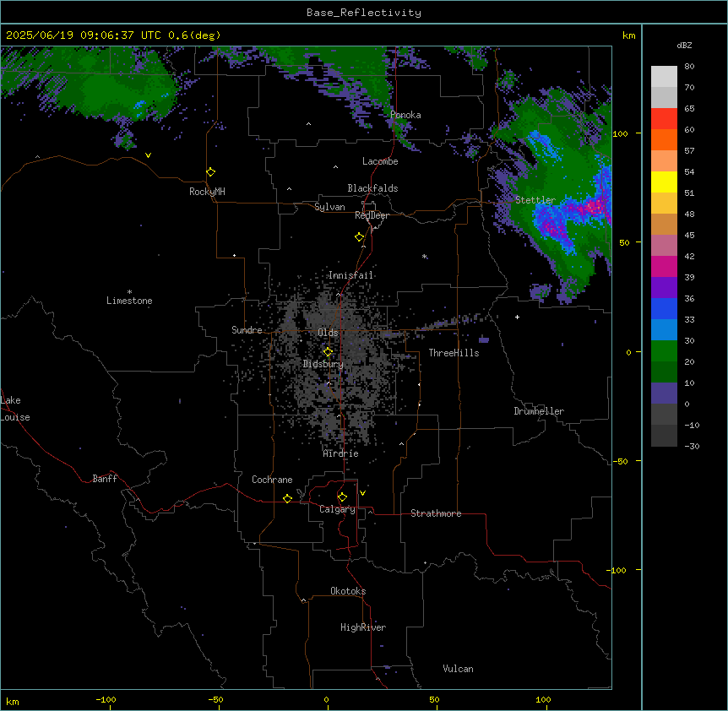Click the Cochrane town label
Image resolution: width=728 pixels, height=711 pixels.
272,480
